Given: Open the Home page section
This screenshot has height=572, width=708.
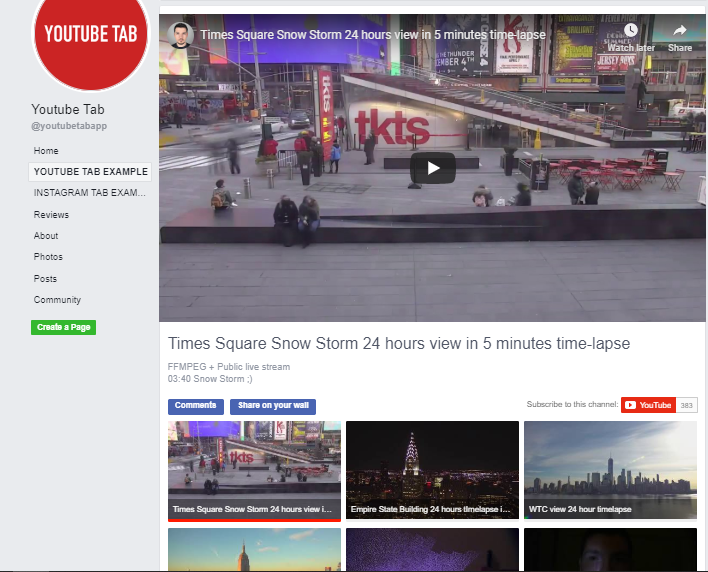Looking at the screenshot, I should 46,151.
